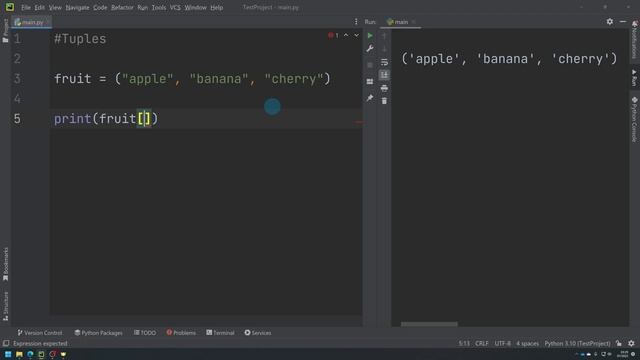The height and width of the screenshot is (360, 640).
Task: Open the Help menu
Action: point(217,7)
